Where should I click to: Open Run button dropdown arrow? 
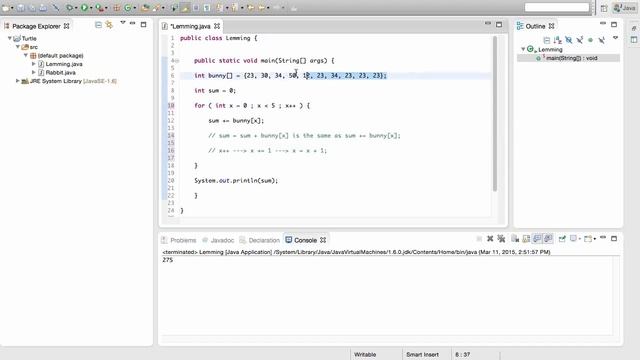tap(91, 8)
